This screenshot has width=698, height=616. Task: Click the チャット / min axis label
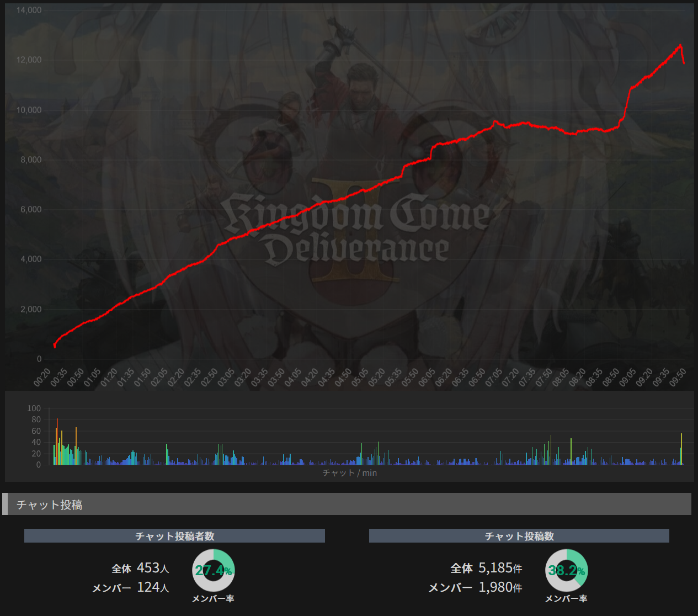pyautogui.click(x=350, y=473)
